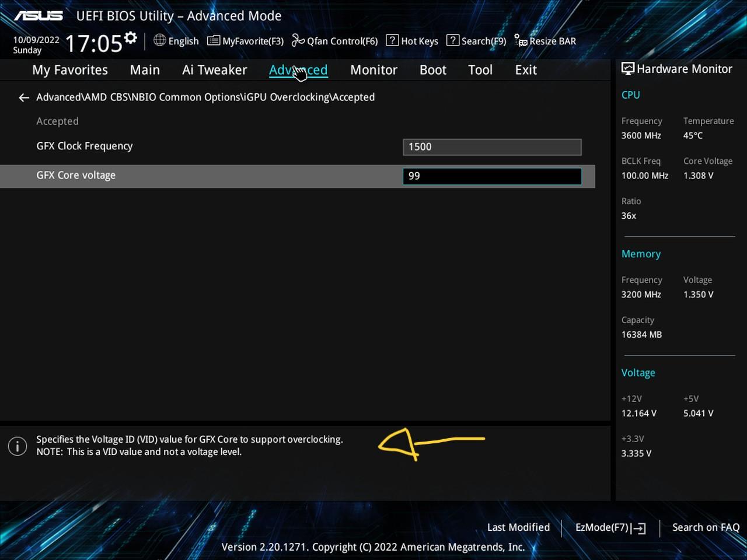Select the GFX Clock Frequency row label
Image resolution: width=747 pixels, height=560 pixels.
click(x=85, y=146)
